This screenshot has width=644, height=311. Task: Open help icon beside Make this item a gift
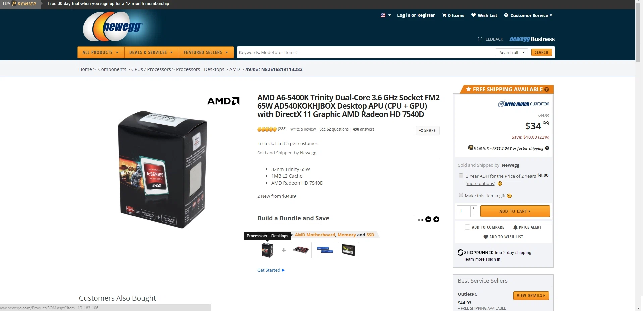tap(509, 196)
